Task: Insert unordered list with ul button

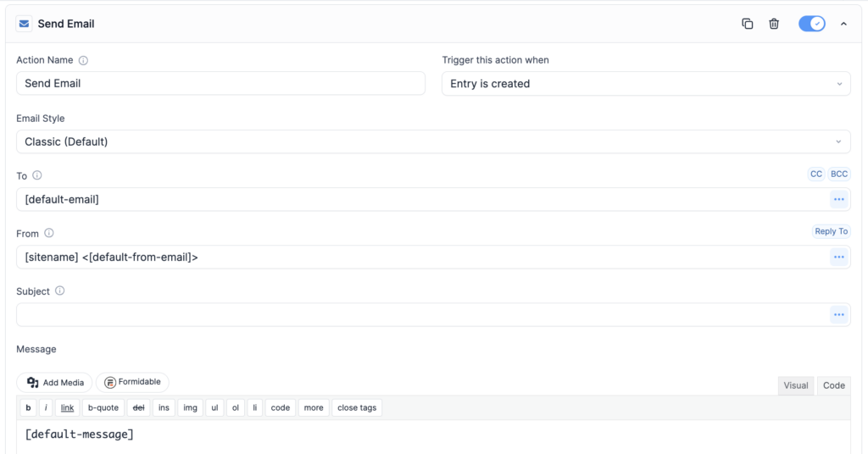Action: tap(214, 407)
